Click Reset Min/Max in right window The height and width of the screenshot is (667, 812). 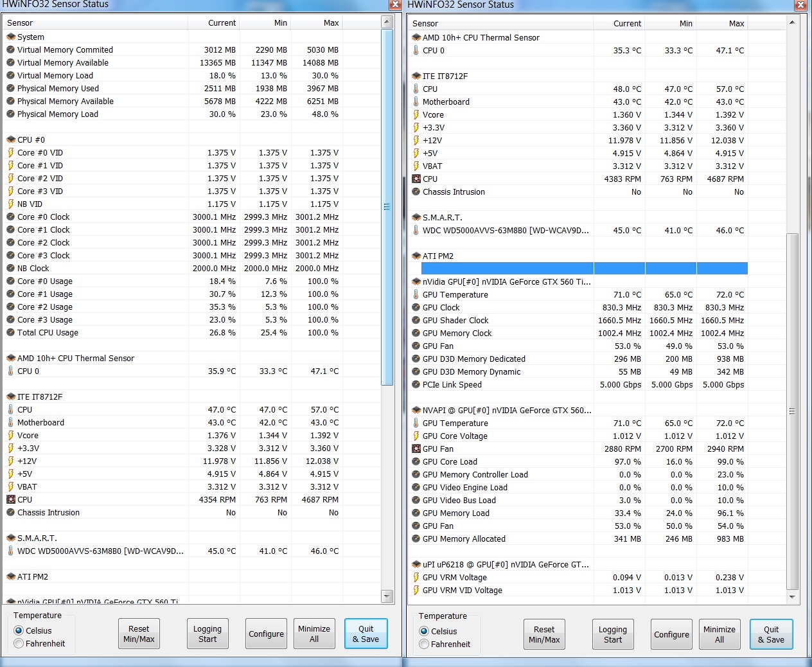pos(544,635)
